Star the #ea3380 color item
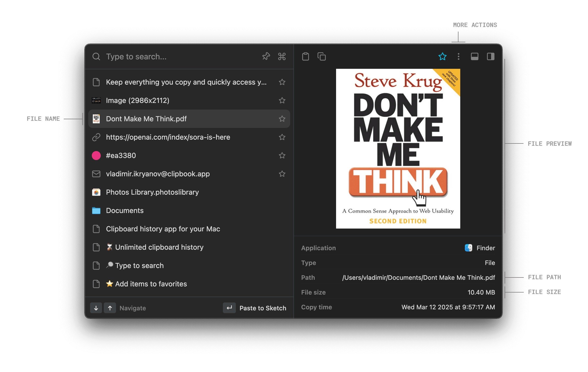Screen dimensions: 588x372 coord(282,155)
